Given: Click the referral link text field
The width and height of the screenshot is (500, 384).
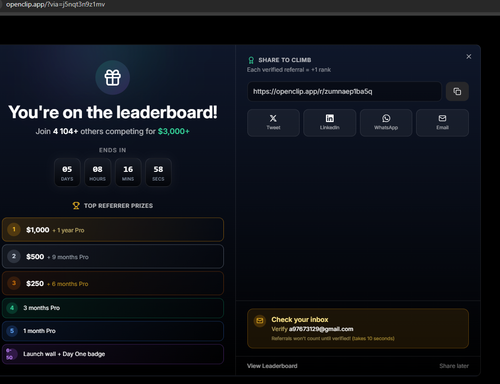Looking at the screenshot, I should click(x=344, y=91).
